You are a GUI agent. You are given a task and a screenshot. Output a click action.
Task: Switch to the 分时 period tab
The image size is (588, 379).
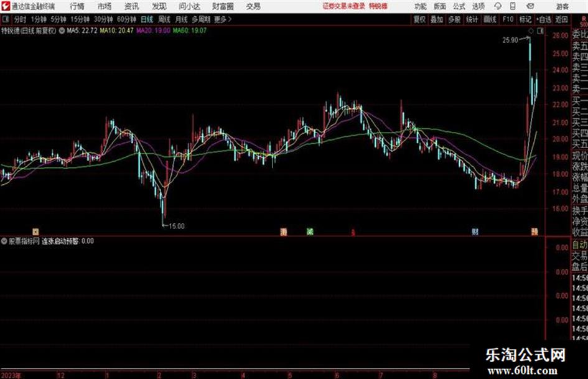pyautogui.click(x=21, y=19)
